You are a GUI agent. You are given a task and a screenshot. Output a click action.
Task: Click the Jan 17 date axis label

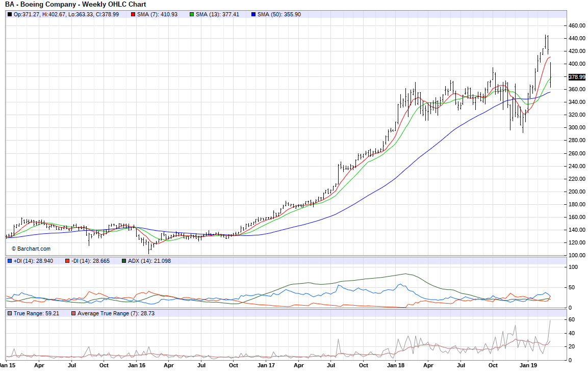tap(266, 365)
